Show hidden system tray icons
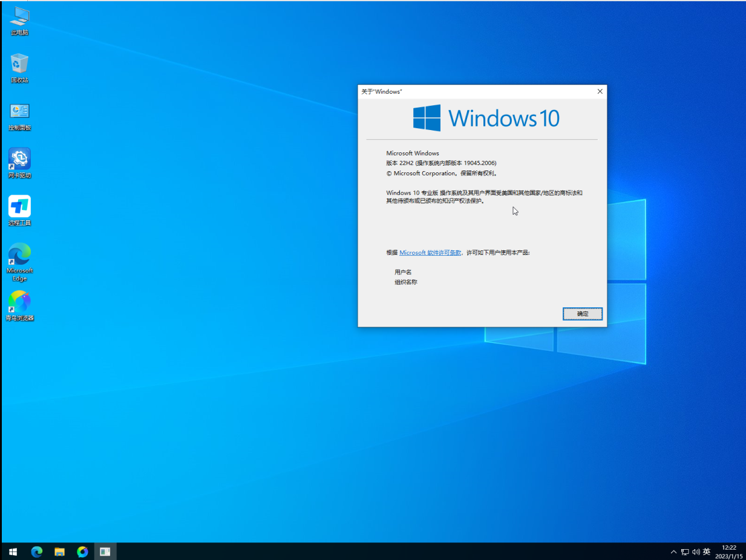This screenshot has height=560, width=746. tap(674, 552)
